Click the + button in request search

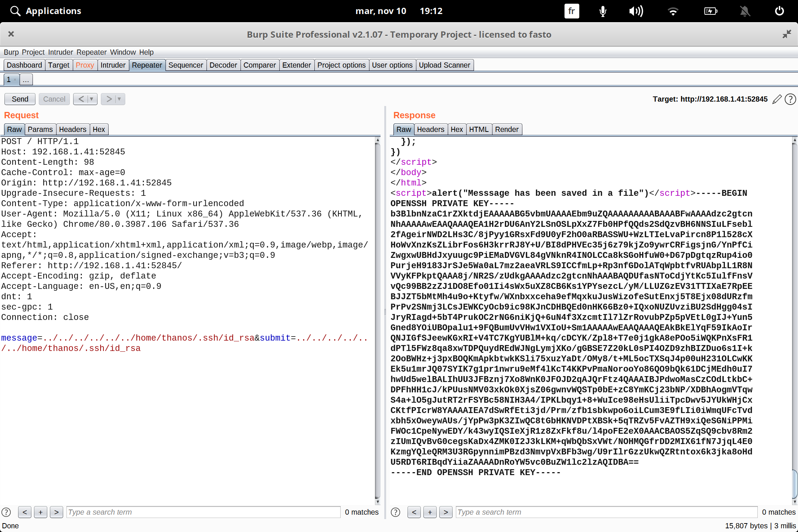coord(41,512)
